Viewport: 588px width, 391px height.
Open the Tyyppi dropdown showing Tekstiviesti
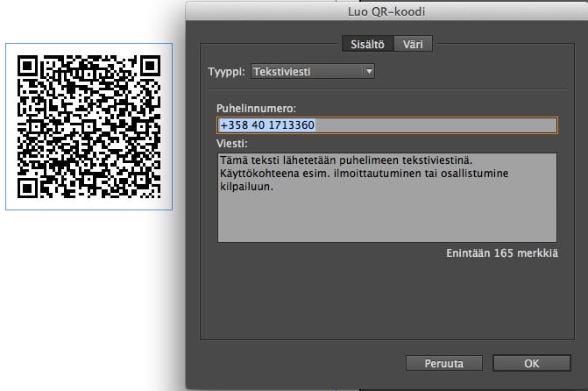(x=313, y=71)
